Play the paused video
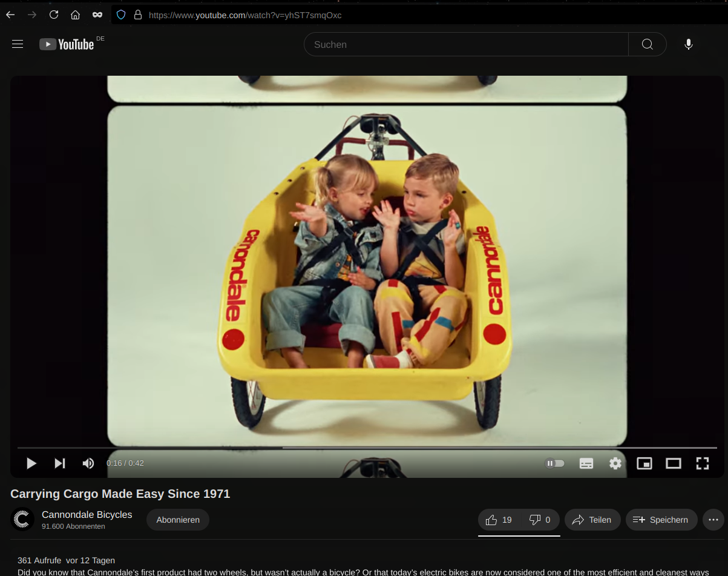 (x=31, y=463)
